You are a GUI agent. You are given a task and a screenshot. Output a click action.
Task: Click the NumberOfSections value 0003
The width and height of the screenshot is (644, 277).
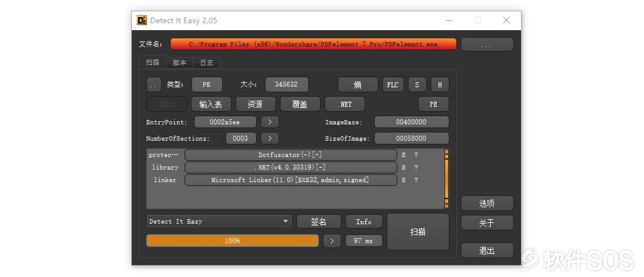(240, 138)
